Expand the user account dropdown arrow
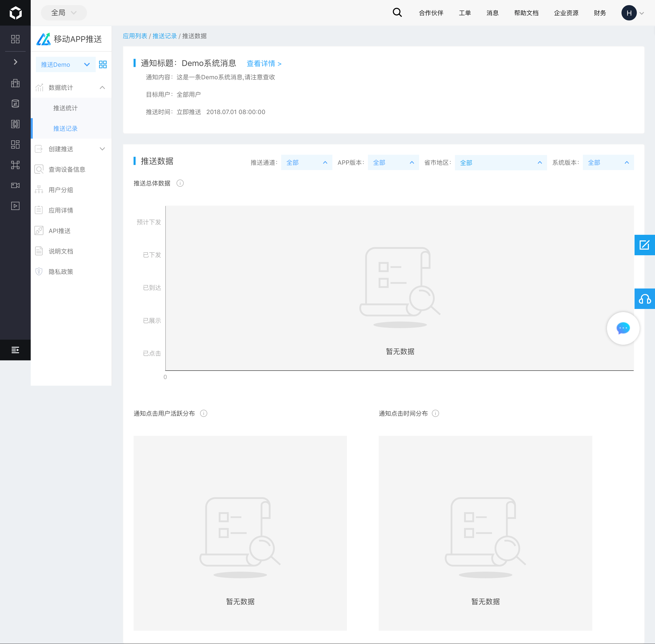655x644 pixels. [x=641, y=14]
